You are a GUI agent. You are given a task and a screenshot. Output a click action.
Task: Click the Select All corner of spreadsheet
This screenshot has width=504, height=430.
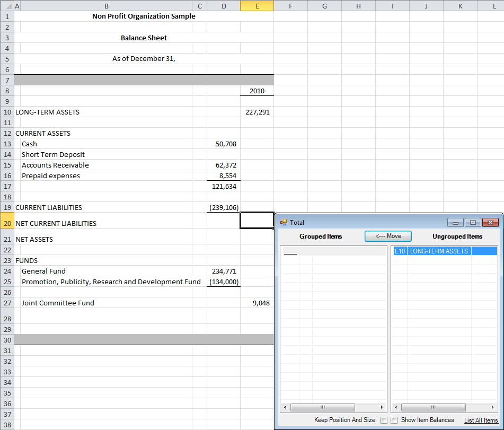click(7, 6)
